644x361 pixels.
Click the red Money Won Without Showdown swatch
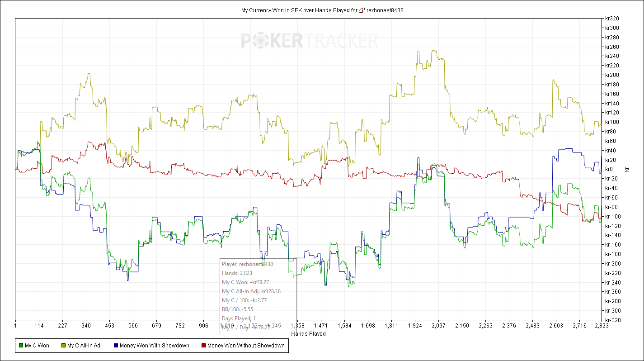[202, 346]
